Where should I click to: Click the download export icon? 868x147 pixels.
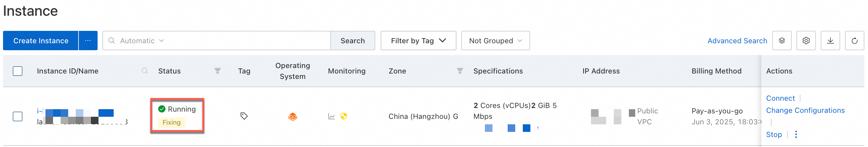coord(830,41)
